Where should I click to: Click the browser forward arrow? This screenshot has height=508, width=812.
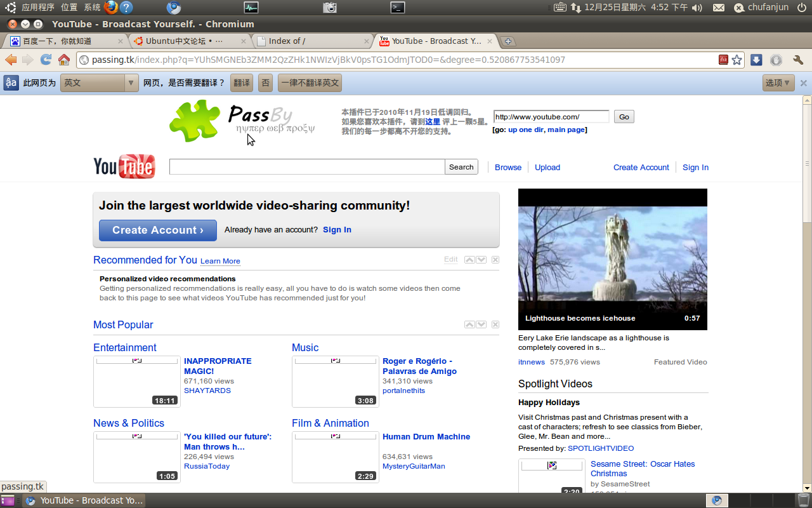[x=28, y=60]
